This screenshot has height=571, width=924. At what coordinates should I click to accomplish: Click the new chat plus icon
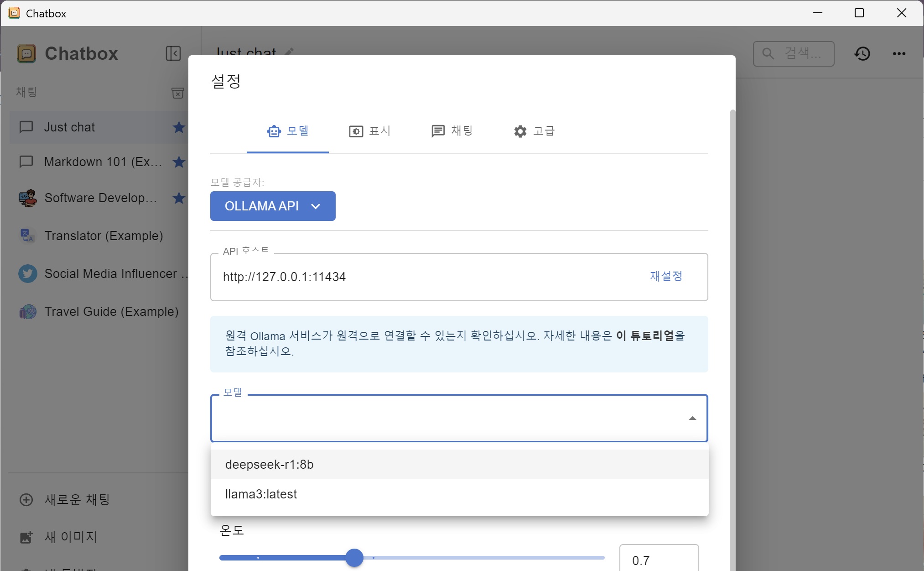coord(26,500)
